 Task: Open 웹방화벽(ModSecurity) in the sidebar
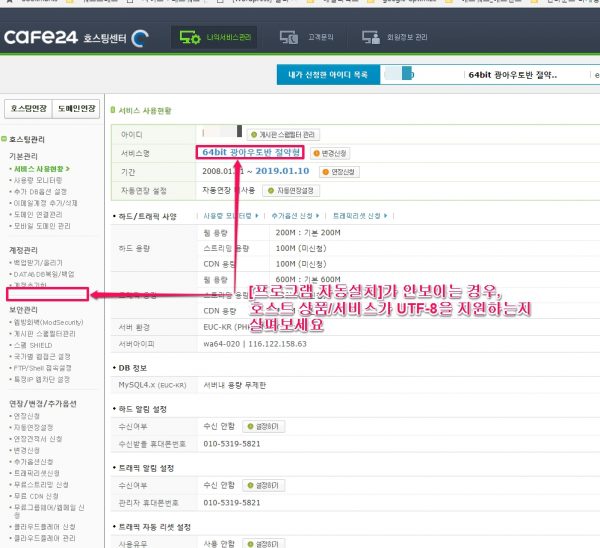(49, 322)
